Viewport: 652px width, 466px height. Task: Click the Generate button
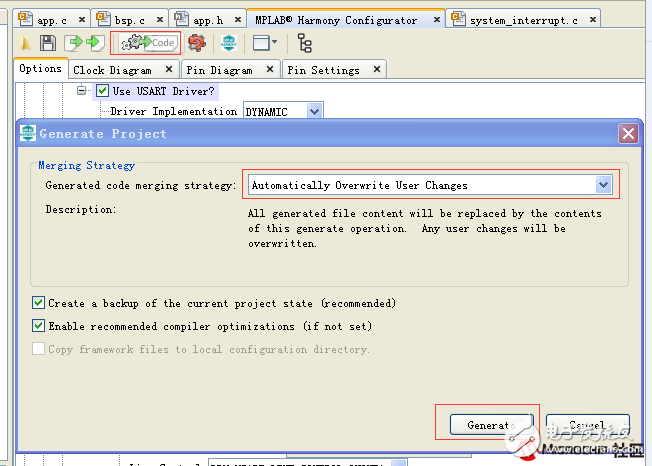(x=488, y=425)
